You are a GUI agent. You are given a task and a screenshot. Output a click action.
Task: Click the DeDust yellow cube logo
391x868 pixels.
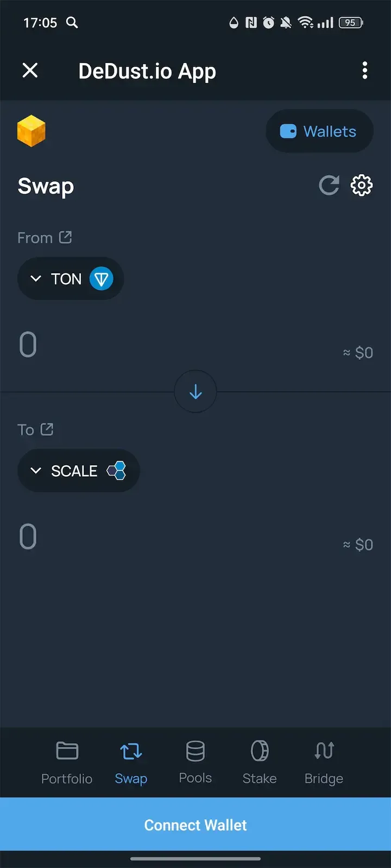tap(31, 131)
